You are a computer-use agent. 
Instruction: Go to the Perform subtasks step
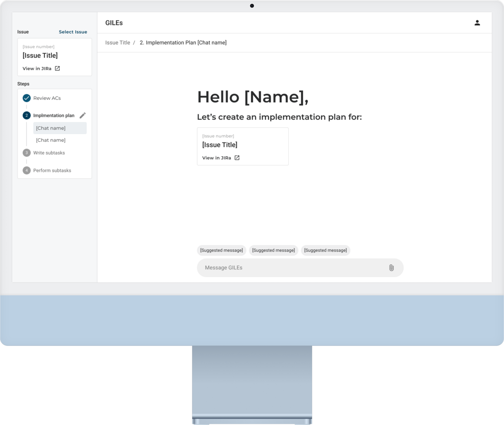(52, 170)
